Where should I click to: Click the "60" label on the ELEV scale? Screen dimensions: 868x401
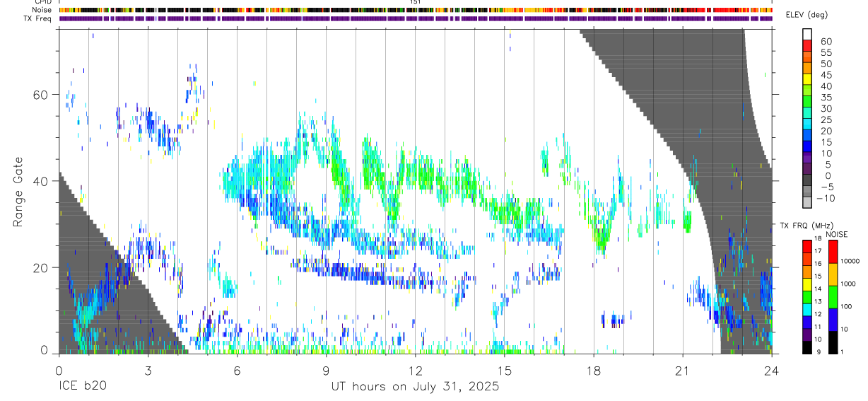[826, 41]
